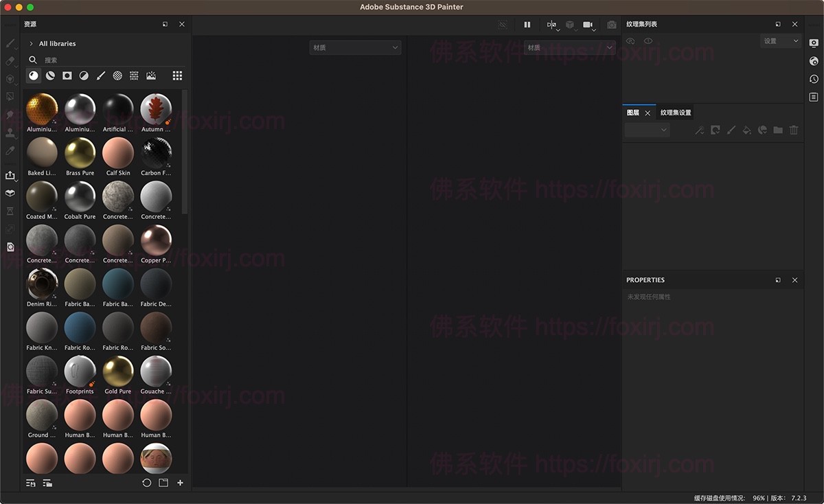Open the Log panel icon

point(814,98)
